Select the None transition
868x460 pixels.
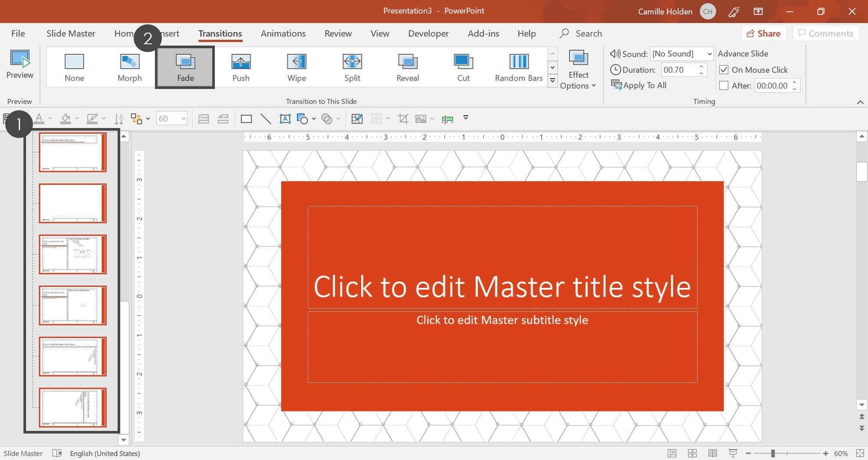(74, 67)
